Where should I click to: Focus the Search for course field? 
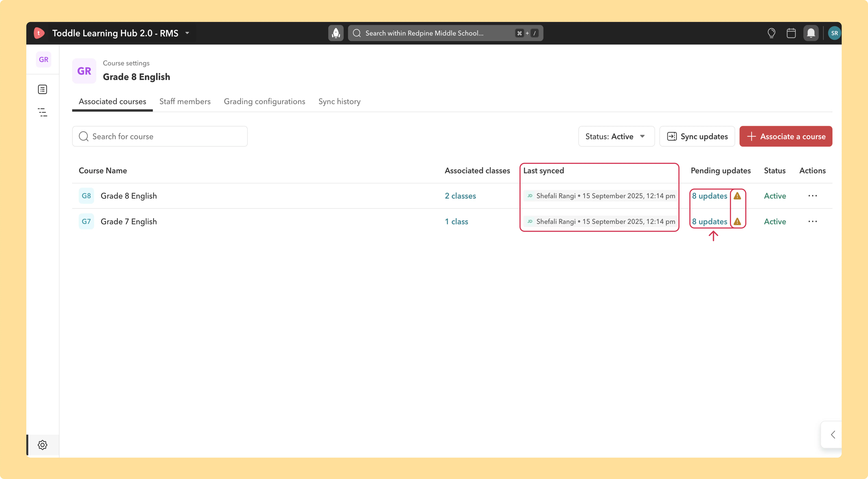coord(160,136)
